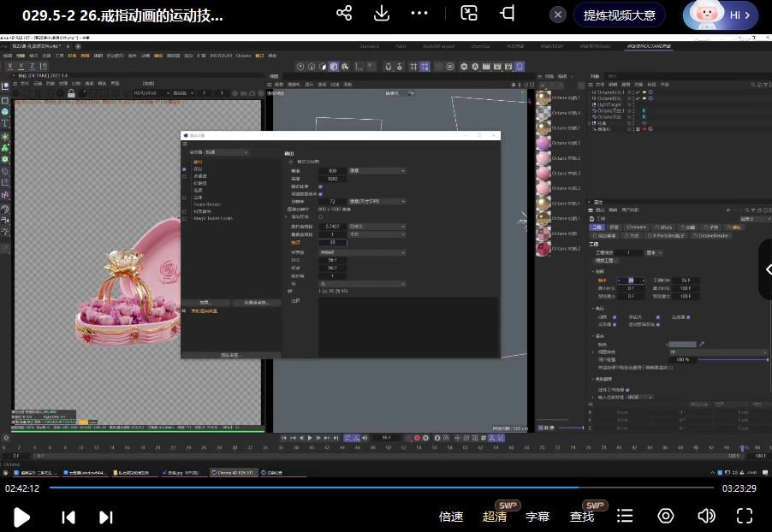This screenshot has width=772, height=532.
Task: Click the download icon in the video header
Action: 382,14
